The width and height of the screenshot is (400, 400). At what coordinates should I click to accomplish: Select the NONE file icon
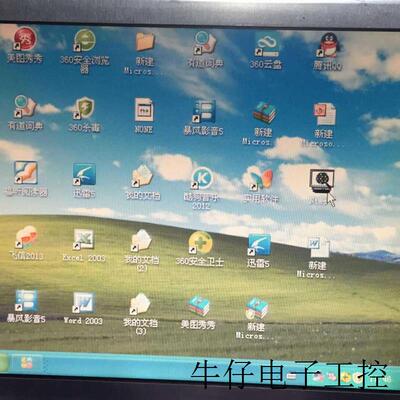(144, 110)
